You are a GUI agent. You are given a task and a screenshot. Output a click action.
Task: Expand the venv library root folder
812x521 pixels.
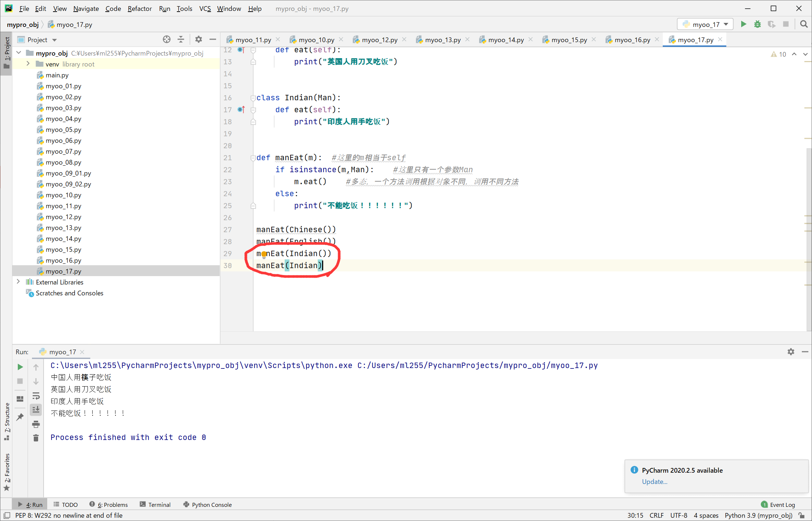[x=28, y=64]
